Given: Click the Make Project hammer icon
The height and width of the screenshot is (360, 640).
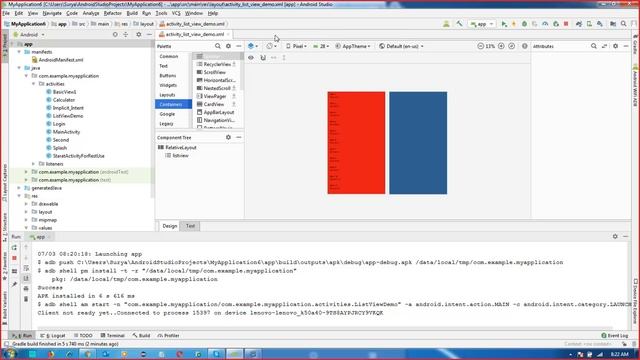Looking at the screenshot, I should click(x=459, y=24).
